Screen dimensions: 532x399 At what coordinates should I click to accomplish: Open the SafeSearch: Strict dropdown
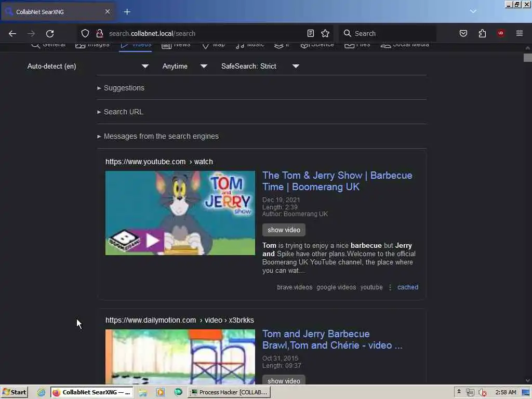[x=260, y=66]
